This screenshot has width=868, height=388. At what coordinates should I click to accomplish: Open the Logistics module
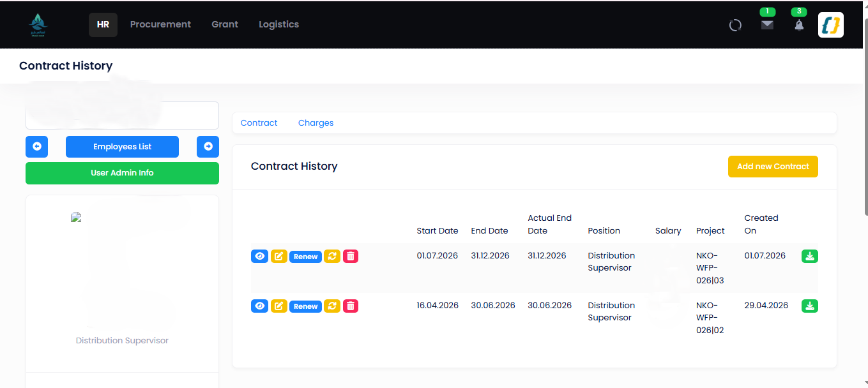pyautogui.click(x=278, y=24)
